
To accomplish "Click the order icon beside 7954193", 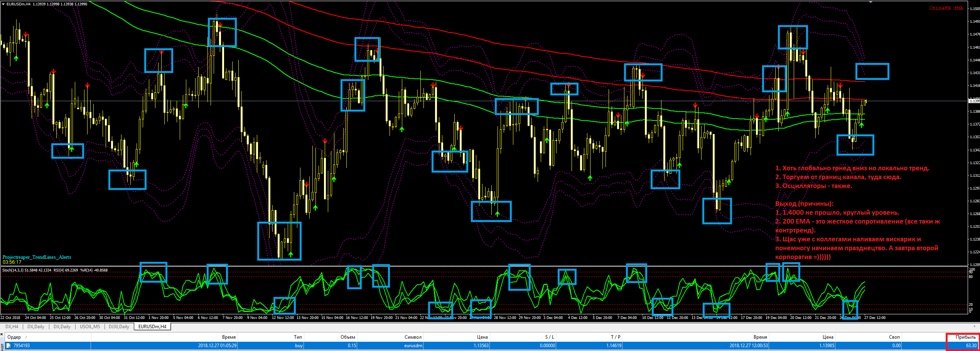I will (8, 346).
